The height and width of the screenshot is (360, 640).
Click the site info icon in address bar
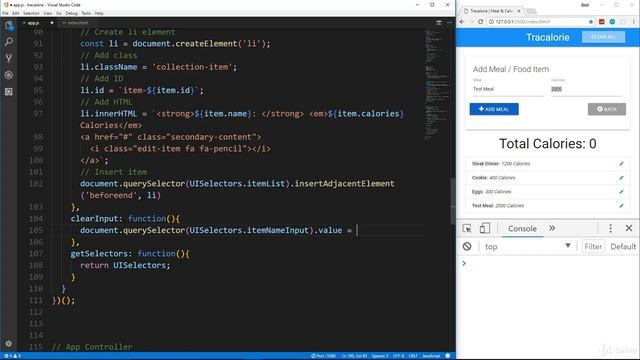[491, 22]
